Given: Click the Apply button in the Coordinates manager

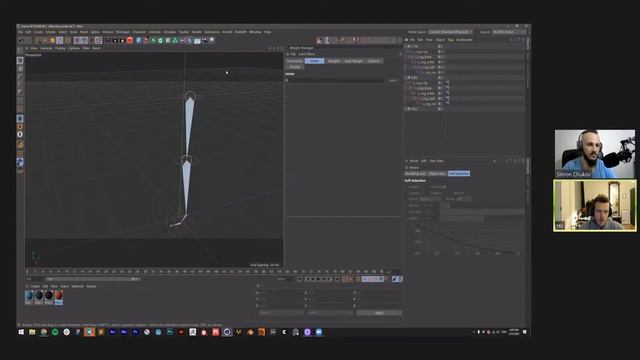Looking at the screenshot, I should pyautogui.click(x=379, y=313).
